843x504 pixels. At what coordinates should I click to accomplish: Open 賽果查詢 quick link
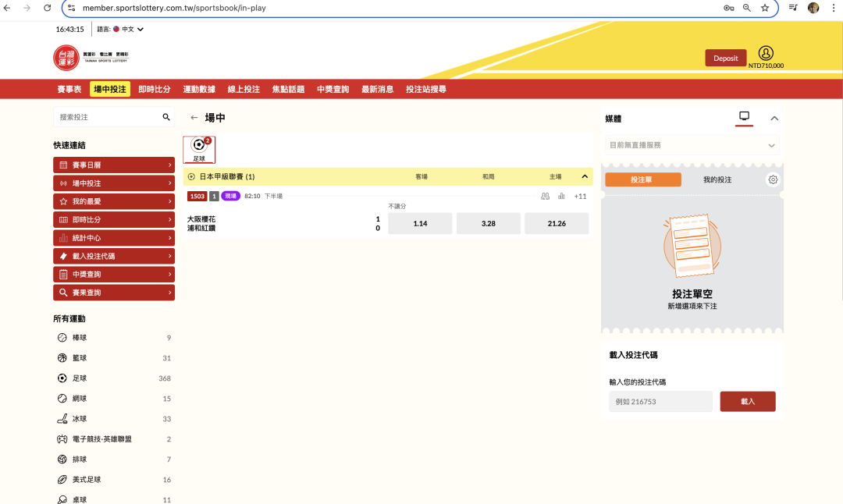click(114, 293)
